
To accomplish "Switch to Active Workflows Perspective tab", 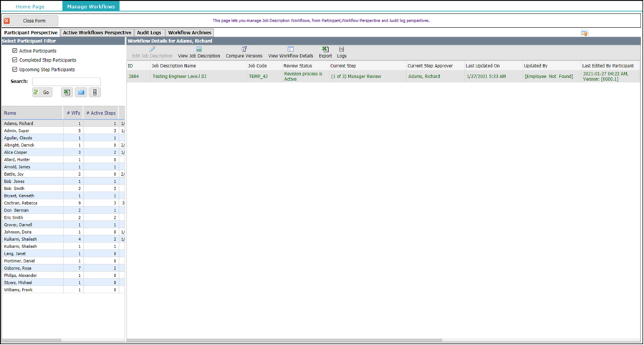I will (97, 33).
